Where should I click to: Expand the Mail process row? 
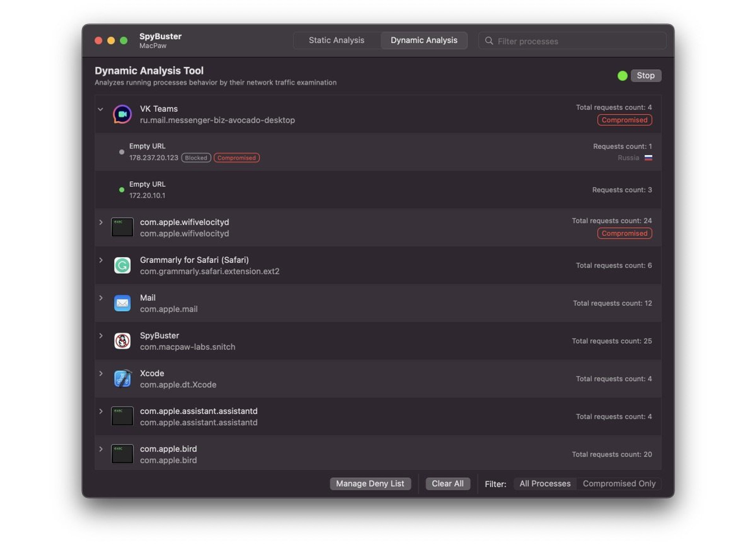pos(101,298)
